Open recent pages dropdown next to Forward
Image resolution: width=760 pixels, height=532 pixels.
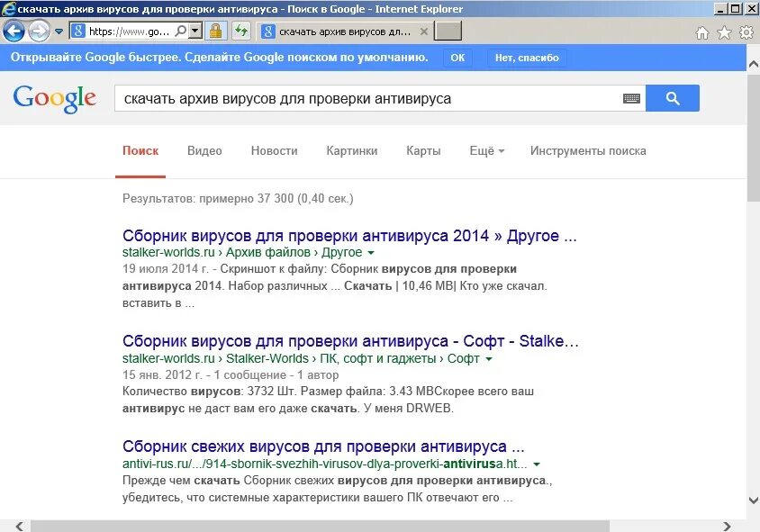[x=59, y=32]
